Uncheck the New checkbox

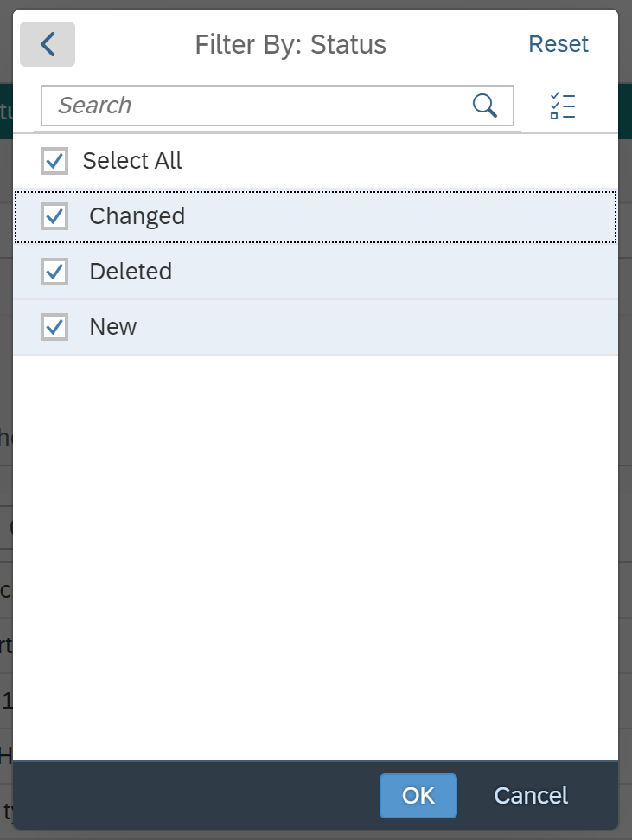(54, 327)
